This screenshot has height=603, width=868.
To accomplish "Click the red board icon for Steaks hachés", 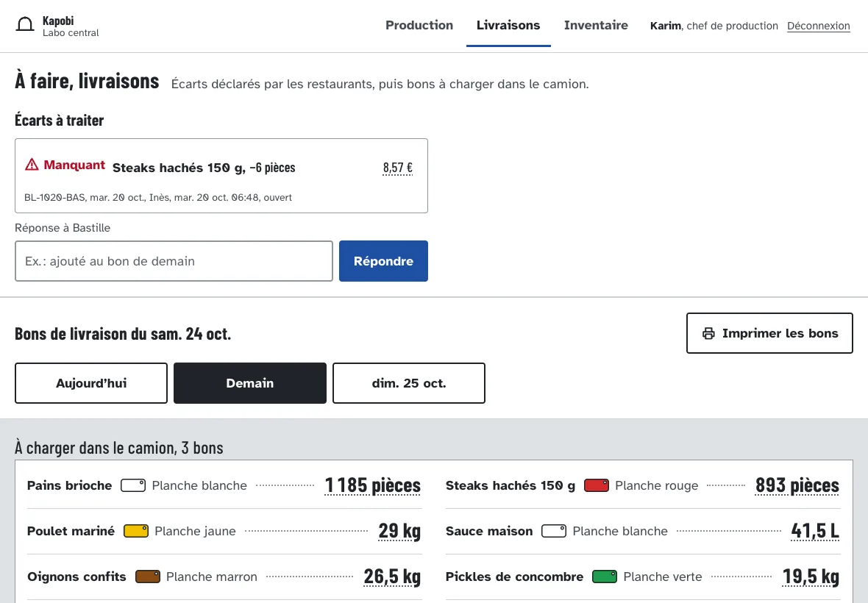I will pyautogui.click(x=596, y=485).
